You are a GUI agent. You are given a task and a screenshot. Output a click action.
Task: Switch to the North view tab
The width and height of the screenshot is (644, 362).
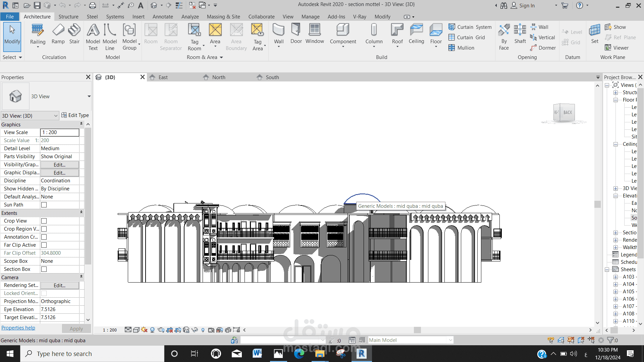coord(218,77)
